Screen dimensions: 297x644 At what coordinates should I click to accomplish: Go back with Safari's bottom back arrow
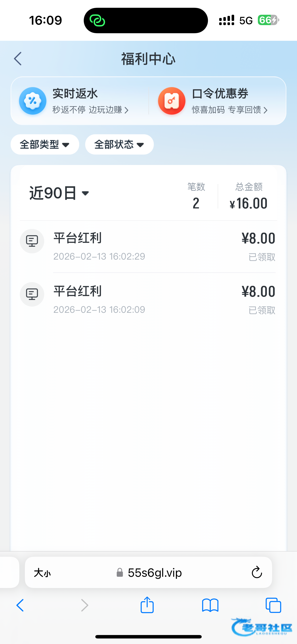20,605
